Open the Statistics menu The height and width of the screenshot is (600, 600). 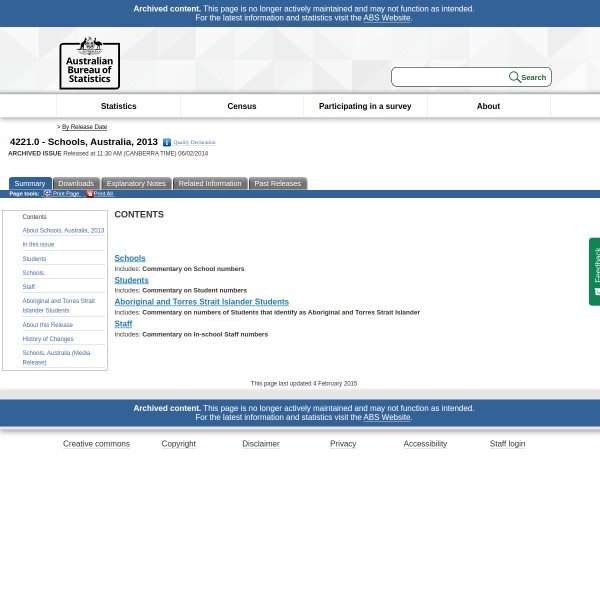[118, 106]
